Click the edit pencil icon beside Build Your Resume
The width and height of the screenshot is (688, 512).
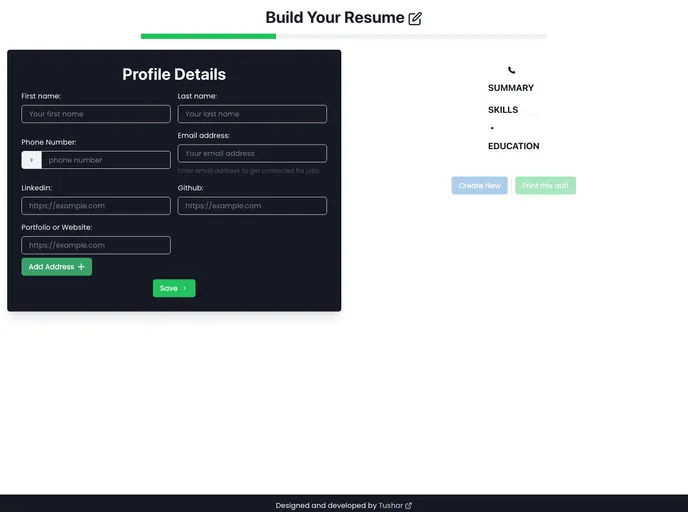(415, 18)
